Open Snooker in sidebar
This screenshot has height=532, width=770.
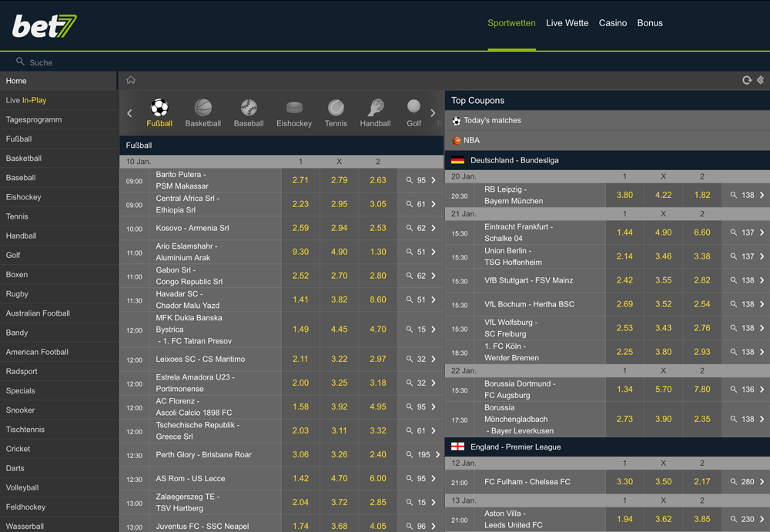[x=59, y=410]
